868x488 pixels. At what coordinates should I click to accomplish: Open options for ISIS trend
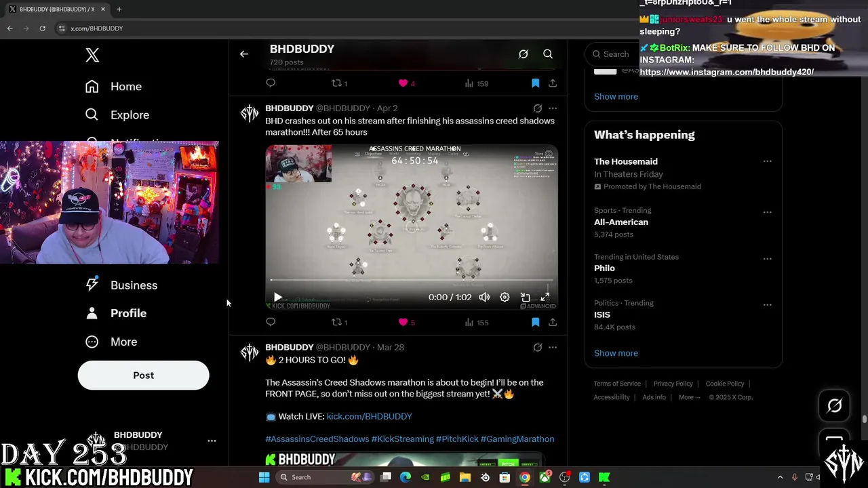(767, 304)
